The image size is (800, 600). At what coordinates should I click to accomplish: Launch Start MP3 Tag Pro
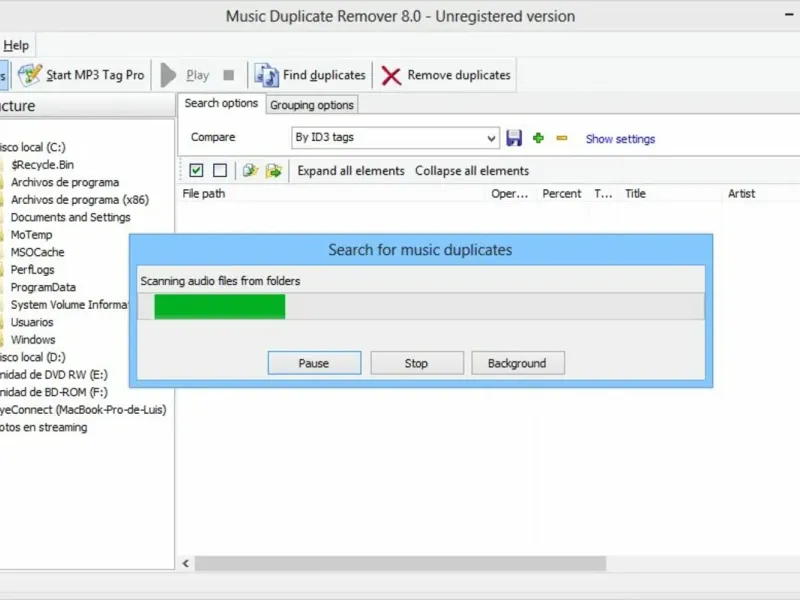coord(82,75)
